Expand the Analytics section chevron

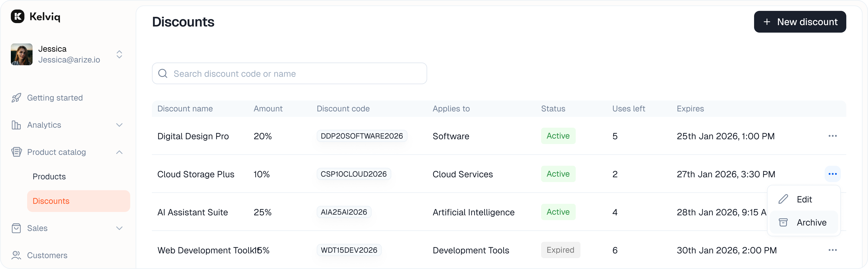pos(119,125)
